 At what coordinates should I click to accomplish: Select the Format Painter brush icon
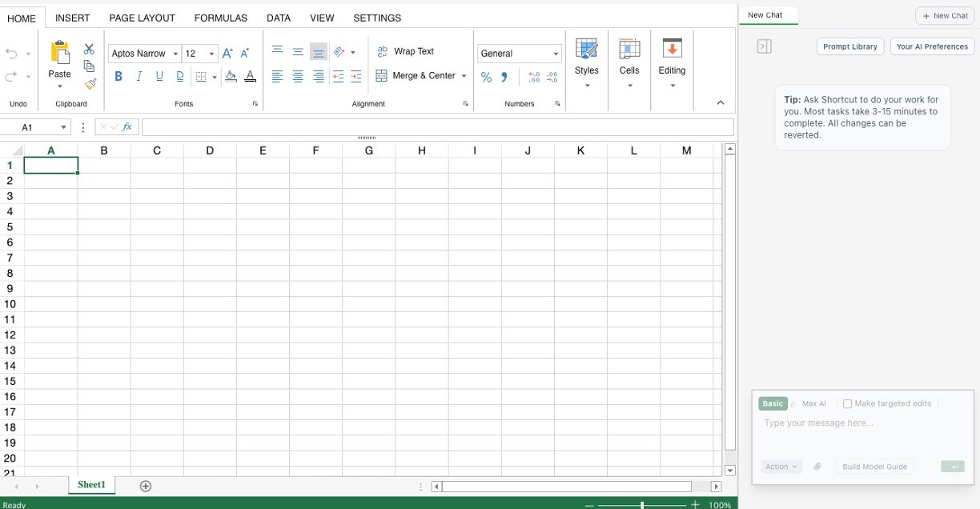point(90,84)
